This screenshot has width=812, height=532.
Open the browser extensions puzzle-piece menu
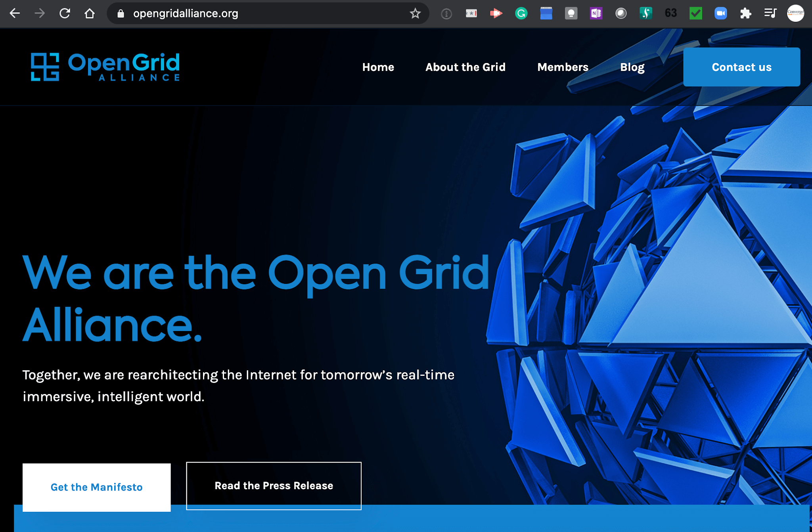tap(745, 13)
